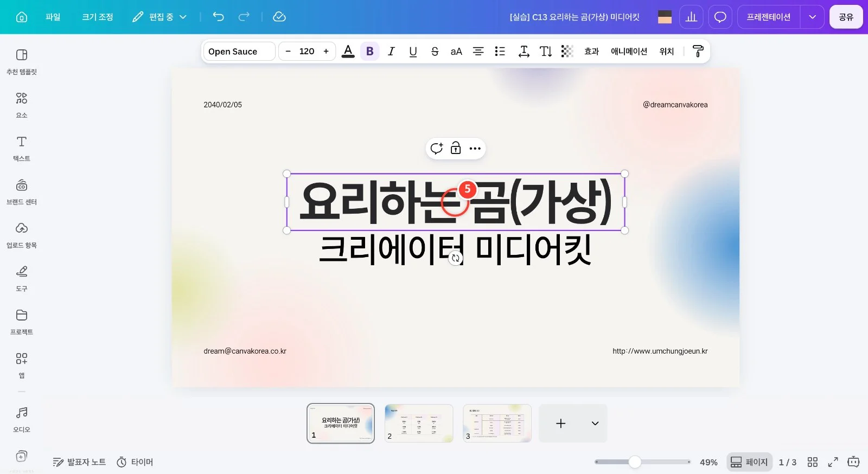Open more options ellipsis on text
The image size is (868, 474).
(x=475, y=149)
